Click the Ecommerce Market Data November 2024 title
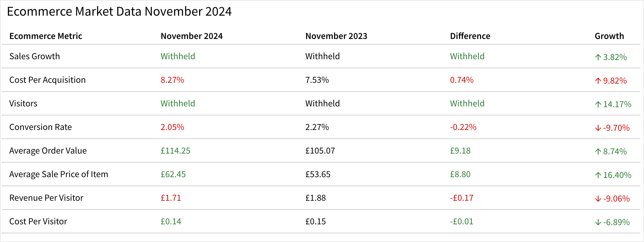 tap(119, 12)
